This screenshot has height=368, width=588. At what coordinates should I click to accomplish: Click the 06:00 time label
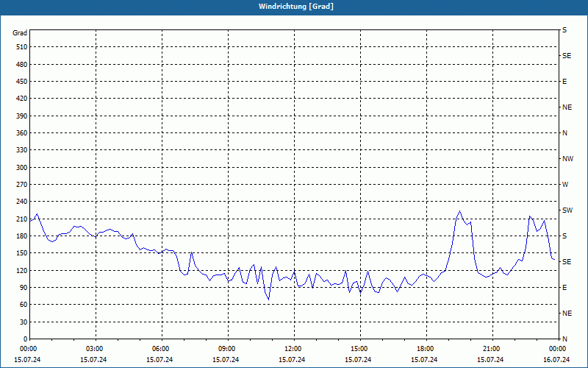click(x=162, y=349)
